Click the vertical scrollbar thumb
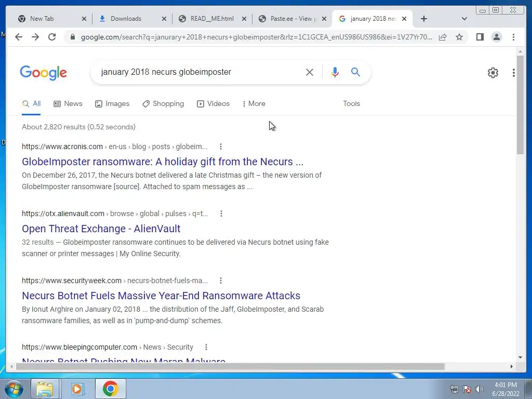This screenshot has height=399, width=532. pyautogui.click(x=520, y=104)
